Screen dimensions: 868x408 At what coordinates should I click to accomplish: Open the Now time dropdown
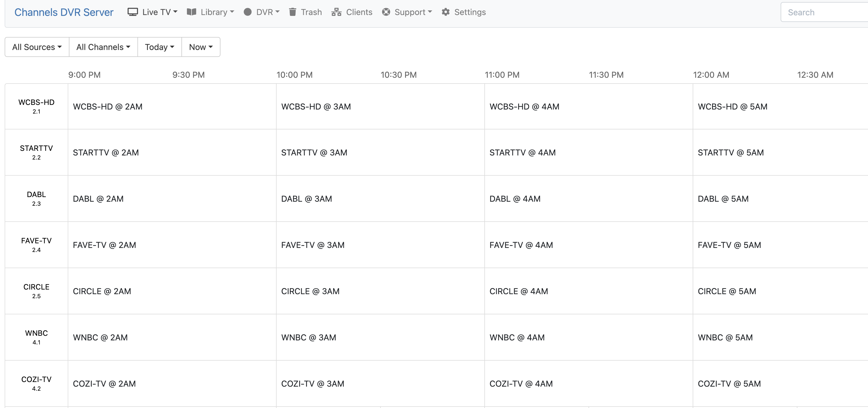201,47
